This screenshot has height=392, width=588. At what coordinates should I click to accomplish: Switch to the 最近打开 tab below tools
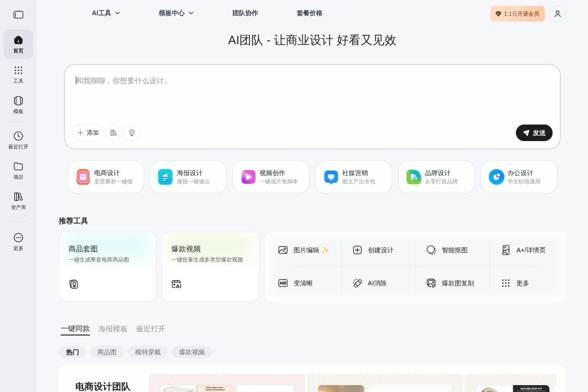(151, 329)
